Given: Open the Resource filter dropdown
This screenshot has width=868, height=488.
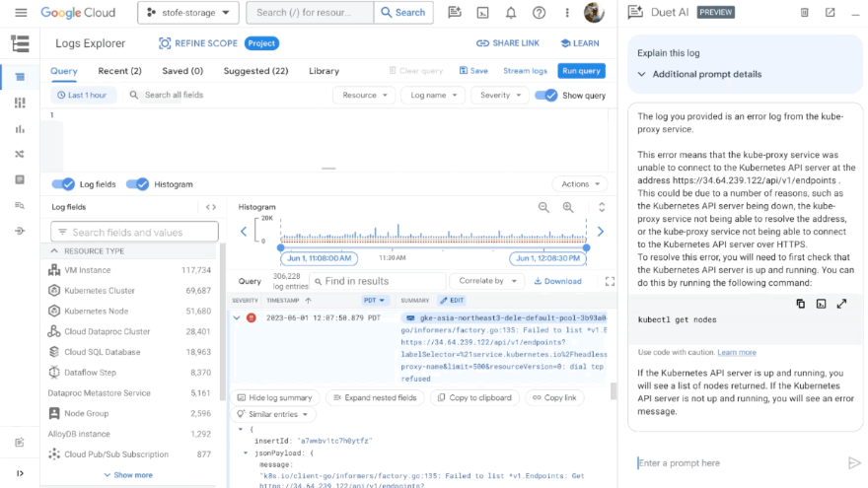Looking at the screenshot, I should pyautogui.click(x=364, y=96).
